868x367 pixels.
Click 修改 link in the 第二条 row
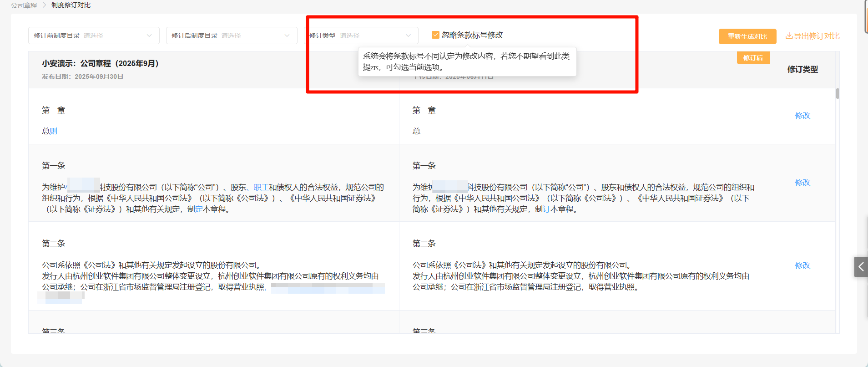(x=802, y=265)
